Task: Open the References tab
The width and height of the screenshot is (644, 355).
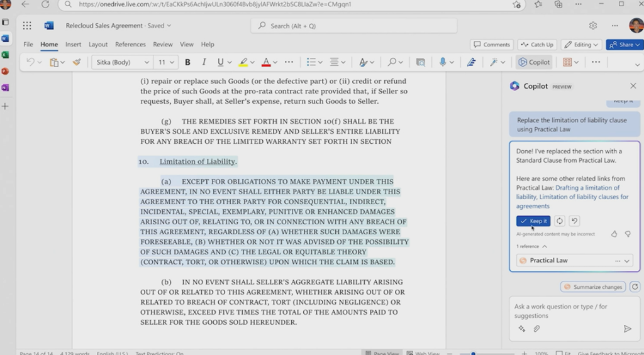Action: click(130, 45)
